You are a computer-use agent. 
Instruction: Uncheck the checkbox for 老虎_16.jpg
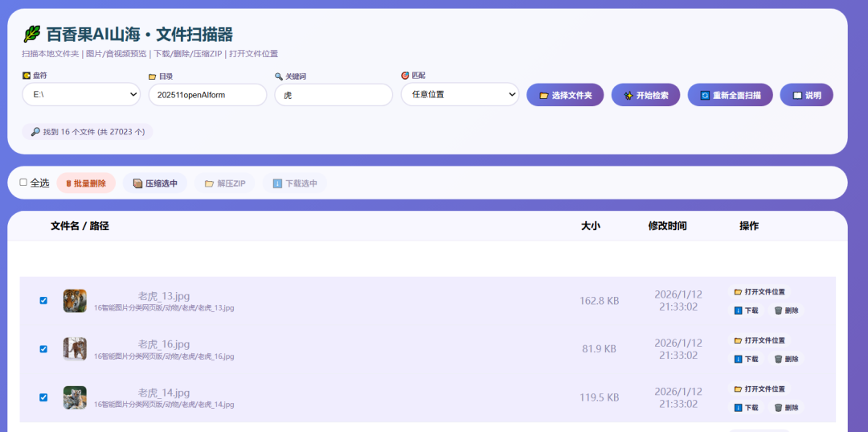43,349
